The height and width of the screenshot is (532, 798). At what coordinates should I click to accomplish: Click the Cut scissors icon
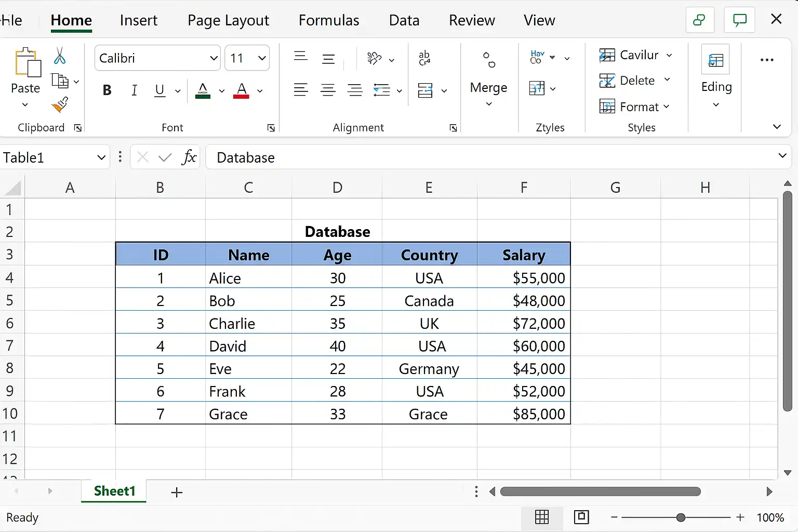pos(60,56)
